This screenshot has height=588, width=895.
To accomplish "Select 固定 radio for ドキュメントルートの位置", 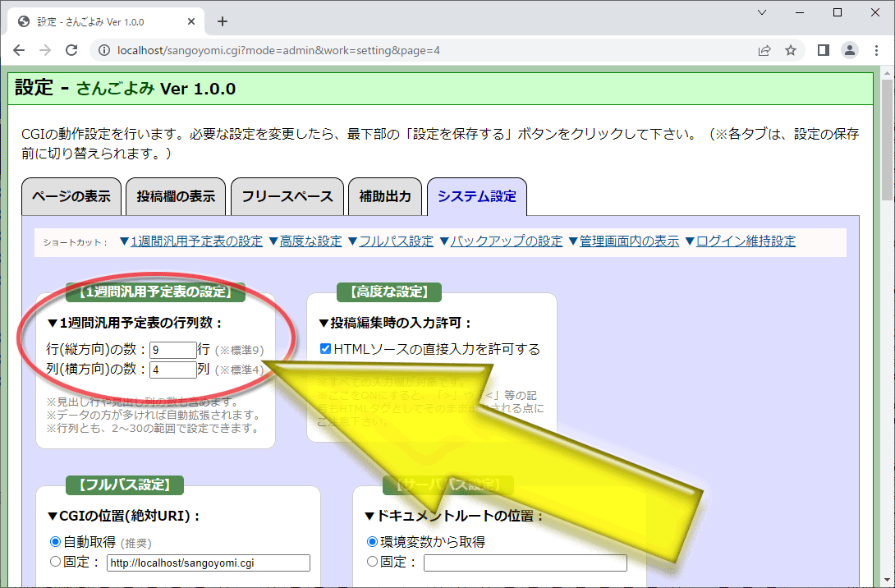I will (x=372, y=562).
